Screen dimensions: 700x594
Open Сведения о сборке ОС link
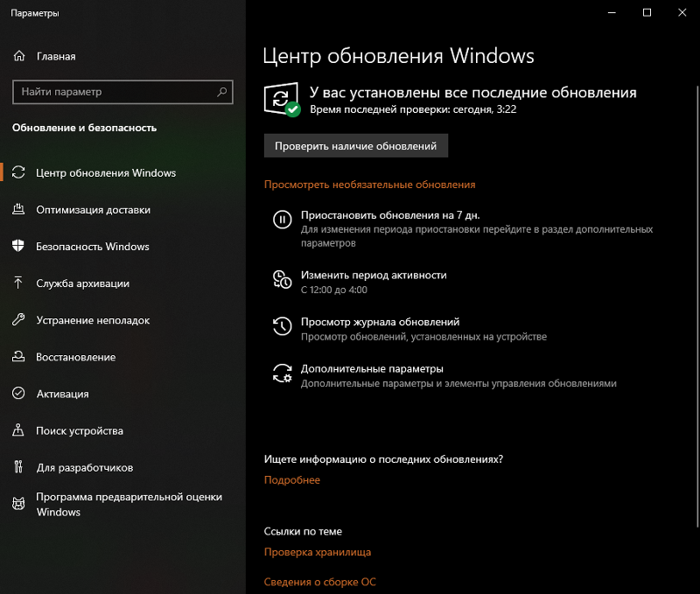click(319, 582)
